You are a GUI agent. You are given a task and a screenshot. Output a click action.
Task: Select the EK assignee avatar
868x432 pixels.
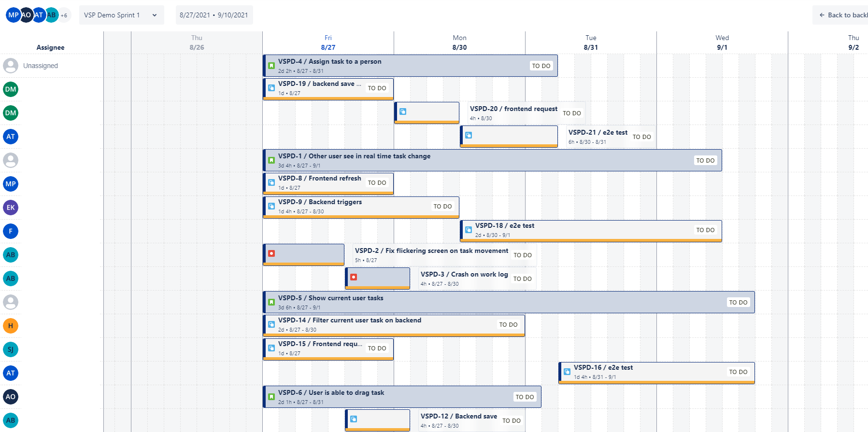pos(11,208)
